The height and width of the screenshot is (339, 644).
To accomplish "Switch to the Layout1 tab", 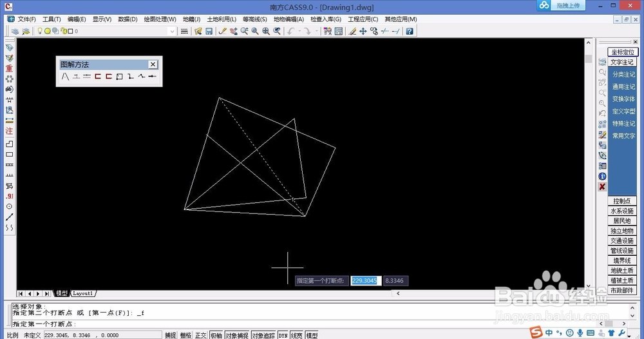I will pos(83,293).
